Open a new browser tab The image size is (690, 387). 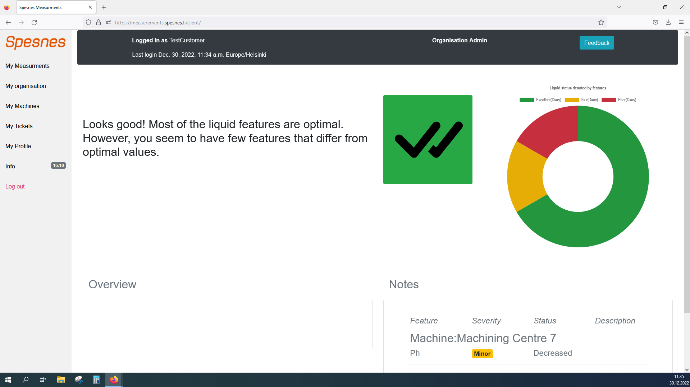[103, 7]
